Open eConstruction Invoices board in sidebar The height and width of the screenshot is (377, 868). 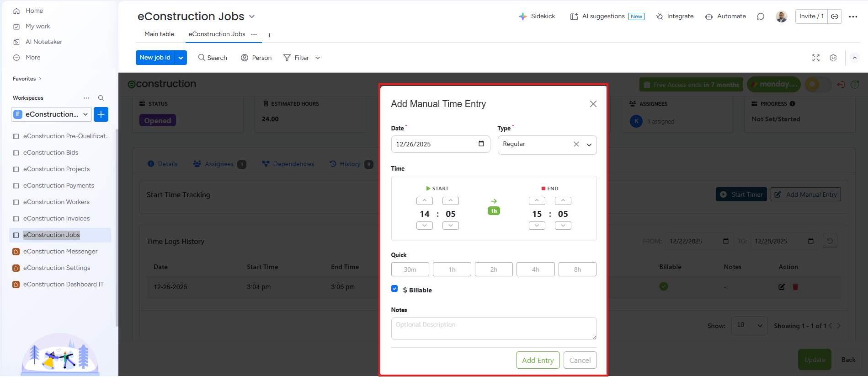pos(56,218)
